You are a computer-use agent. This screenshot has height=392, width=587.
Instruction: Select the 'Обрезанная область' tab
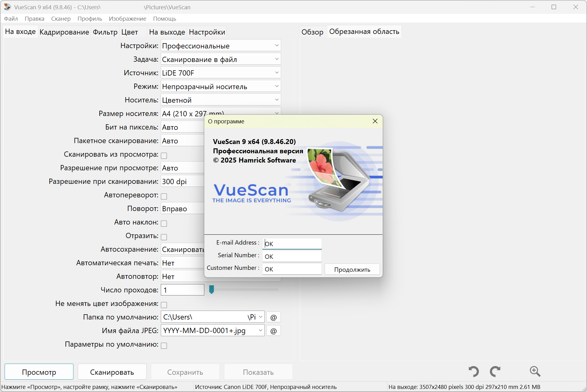[x=364, y=31]
